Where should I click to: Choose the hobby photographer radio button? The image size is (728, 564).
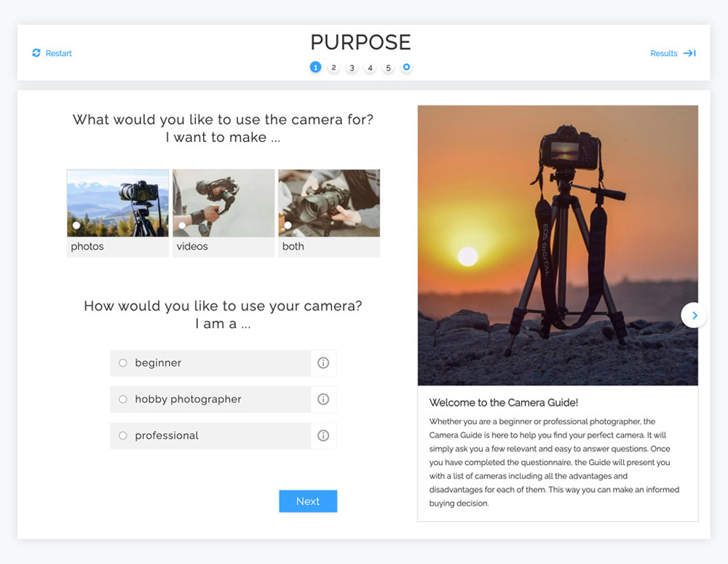(122, 400)
